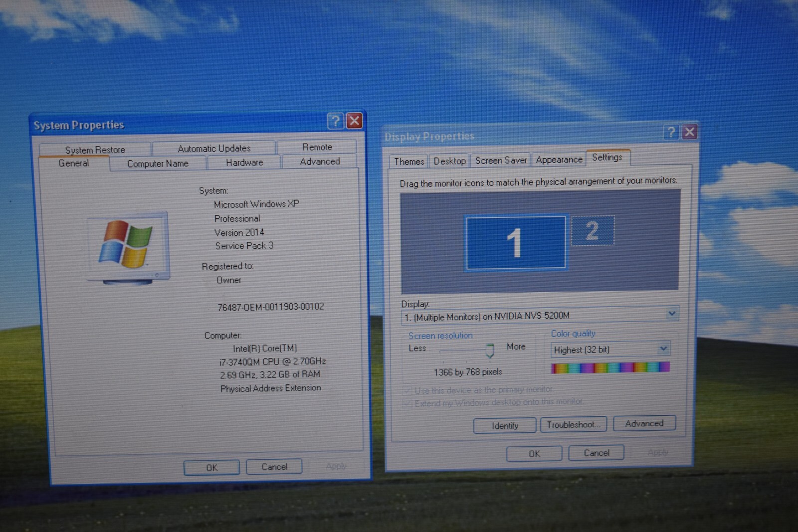Click the 'Service Pack 3' text

(x=244, y=246)
